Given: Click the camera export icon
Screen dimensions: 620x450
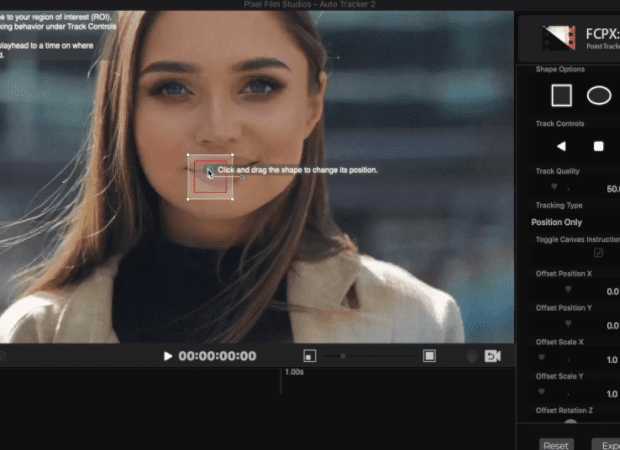Looking at the screenshot, I should coord(493,356).
